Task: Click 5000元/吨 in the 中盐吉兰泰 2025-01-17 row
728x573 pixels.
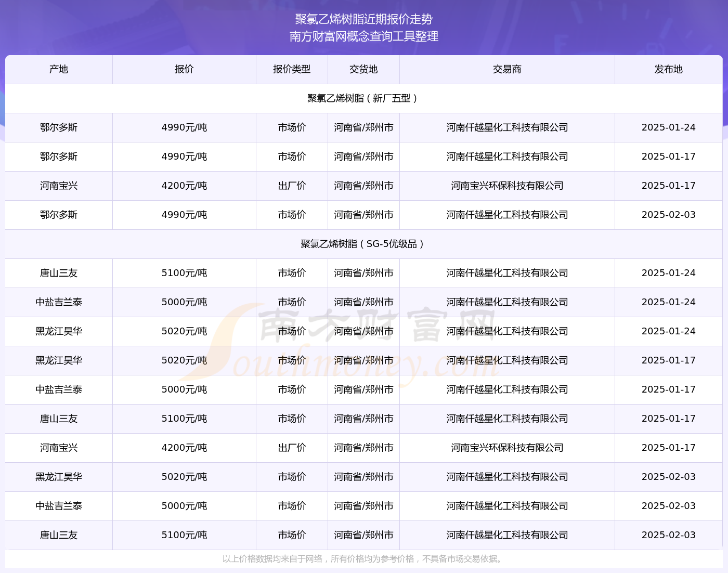Action: point(184,389)
